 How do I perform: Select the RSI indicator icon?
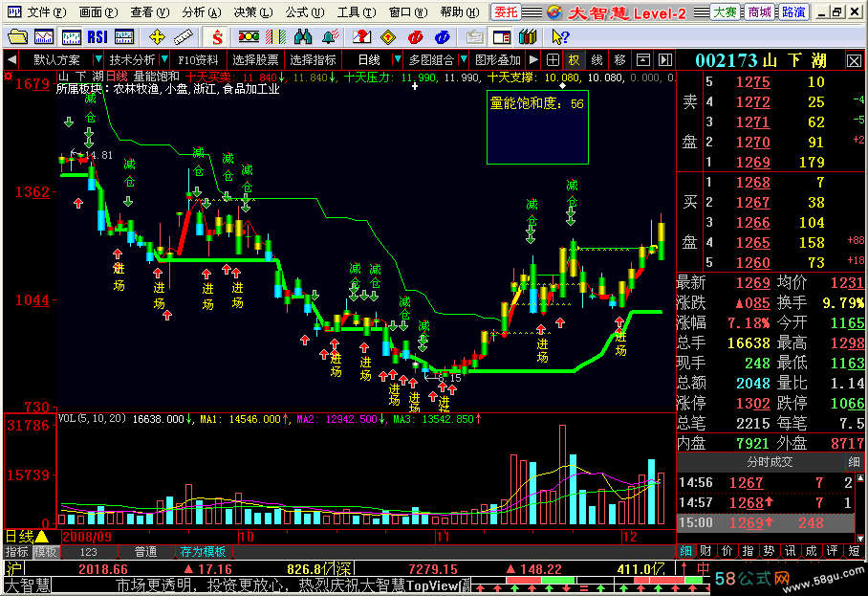[98, 37]
